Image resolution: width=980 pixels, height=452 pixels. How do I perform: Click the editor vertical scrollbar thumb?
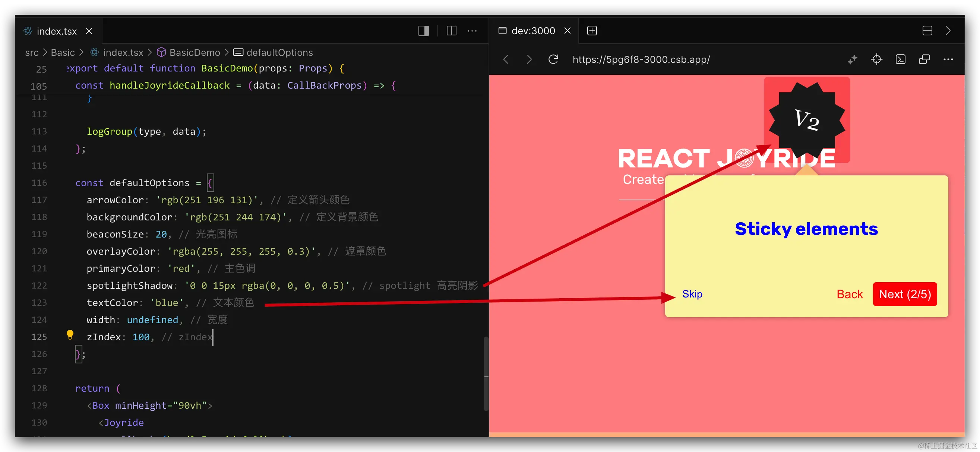pos(486,373)
